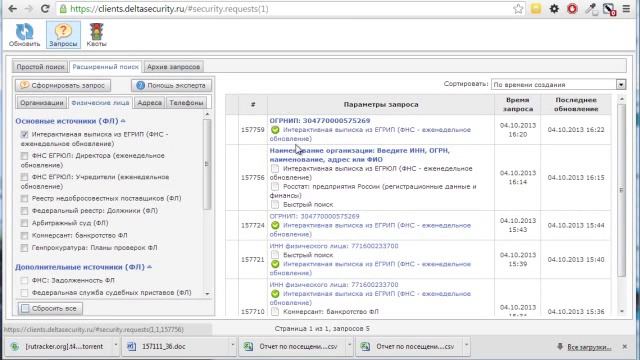Go back with the browser back arrow
The width and height of the screenshot is (640, 360).
(12, 9)
